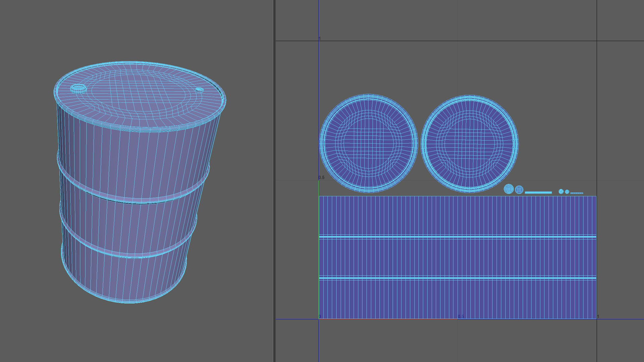Select the rectangular barrel body UV shell
This screenshot has height=362, width=644.
point(458,257)
